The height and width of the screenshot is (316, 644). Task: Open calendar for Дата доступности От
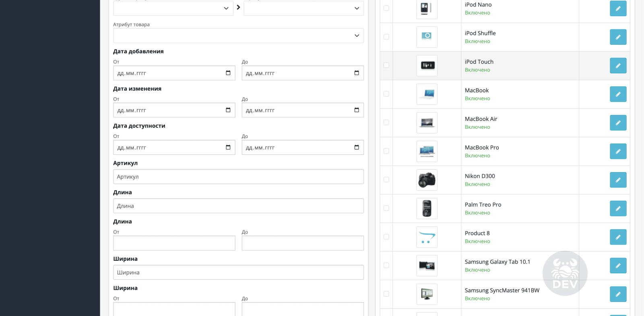tap(228, 148)
